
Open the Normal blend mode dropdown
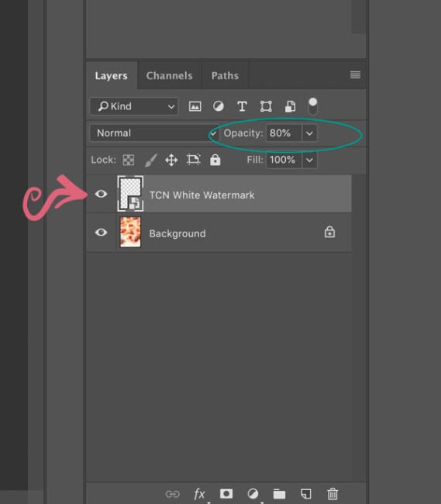coord(154,133)
